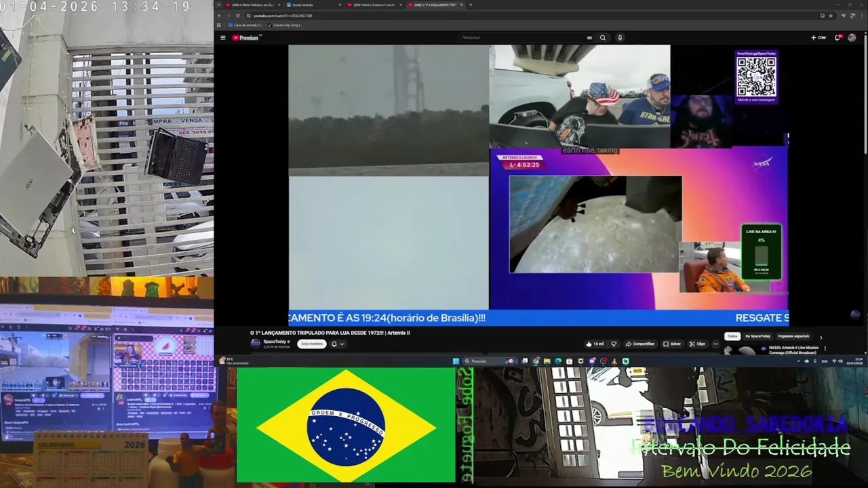This screenshot has width=868, height=488.
Task: Click the video title O 1º LANÇAMENTO TRIPULADO
Action: pyautogui.click(x=330, y=333)
